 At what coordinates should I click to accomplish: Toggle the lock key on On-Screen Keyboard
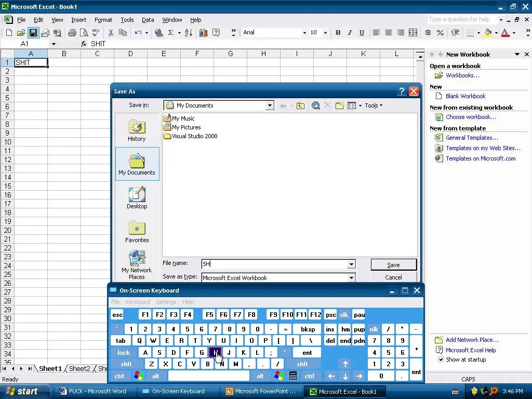(124, 353)
